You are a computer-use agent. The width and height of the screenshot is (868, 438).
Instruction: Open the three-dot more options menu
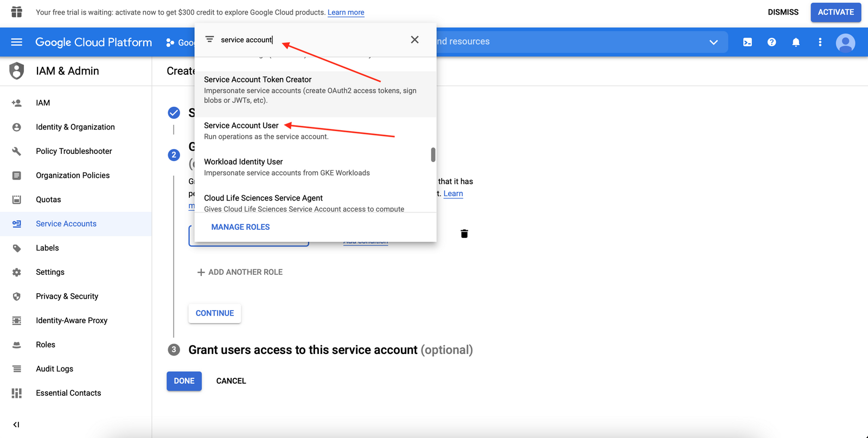coord(820,42)
